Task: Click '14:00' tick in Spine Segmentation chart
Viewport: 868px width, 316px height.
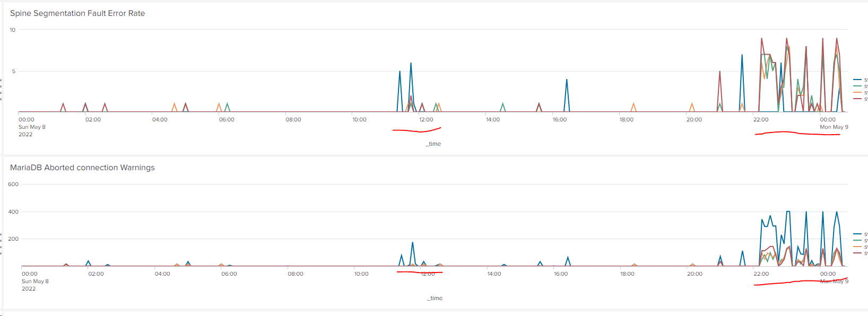Action: (493, 119)
